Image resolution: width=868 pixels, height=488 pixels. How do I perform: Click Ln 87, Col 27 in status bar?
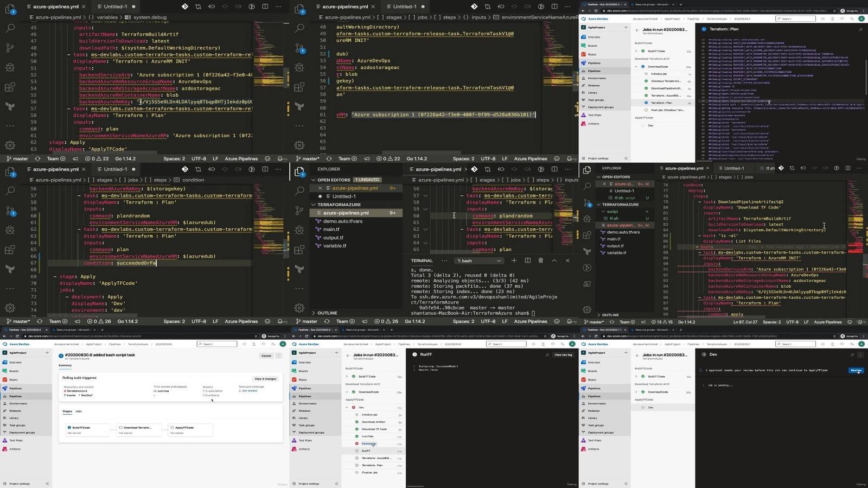[746, 322]
